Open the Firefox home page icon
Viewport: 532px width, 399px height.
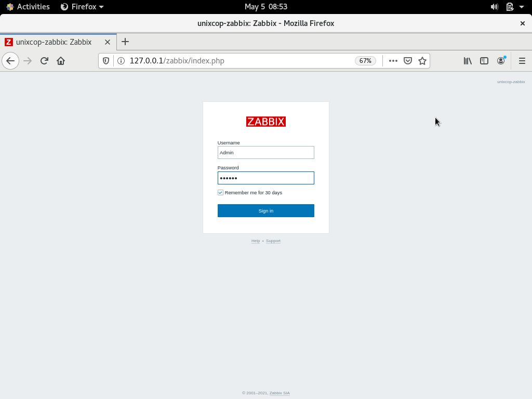click(x=61, y=61)
